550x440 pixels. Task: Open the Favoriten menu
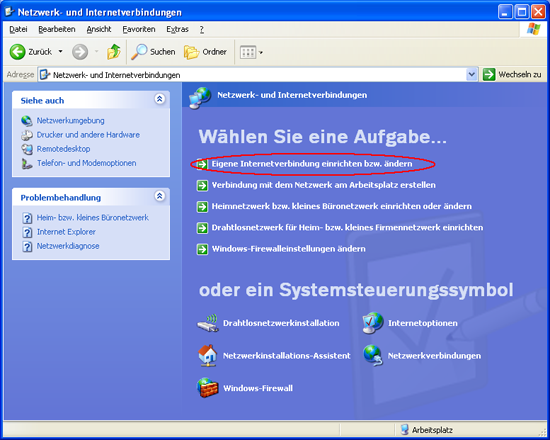point(139,29)
